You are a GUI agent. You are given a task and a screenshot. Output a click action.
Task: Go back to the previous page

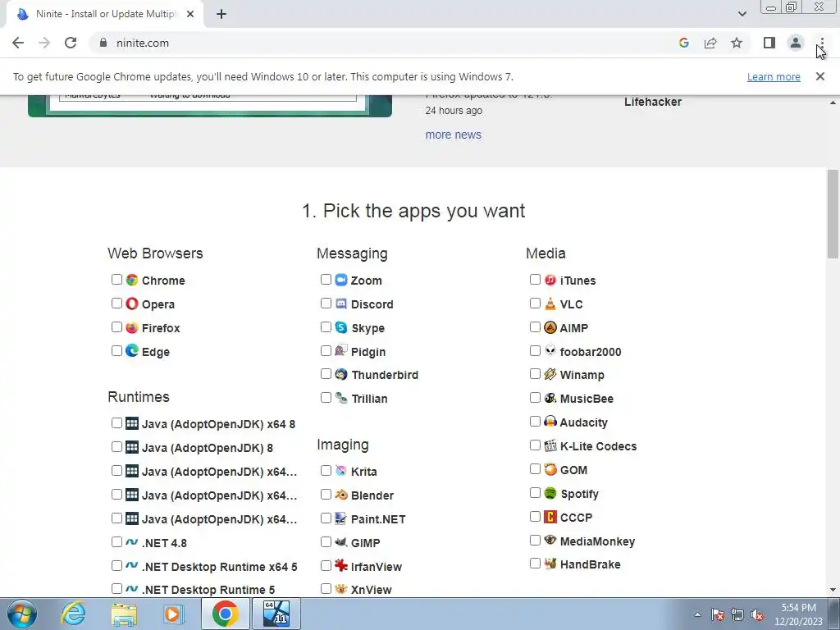pos(18,43)
